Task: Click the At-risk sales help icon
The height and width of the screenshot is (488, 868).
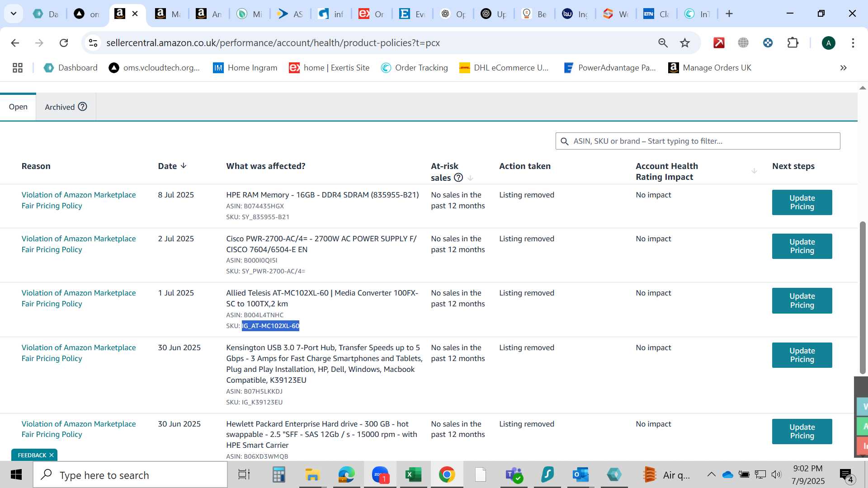Action: (458, 178)
